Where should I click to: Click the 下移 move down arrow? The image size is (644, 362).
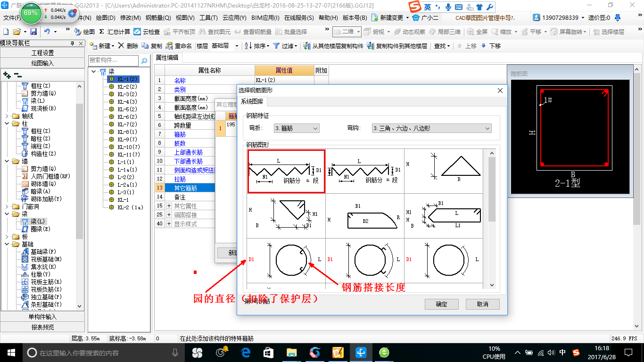click(484, 46)
